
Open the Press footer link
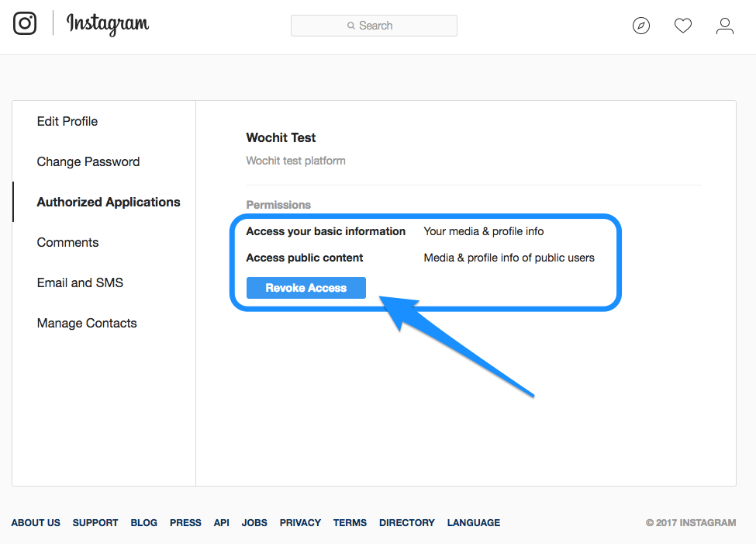click(185, 523)
